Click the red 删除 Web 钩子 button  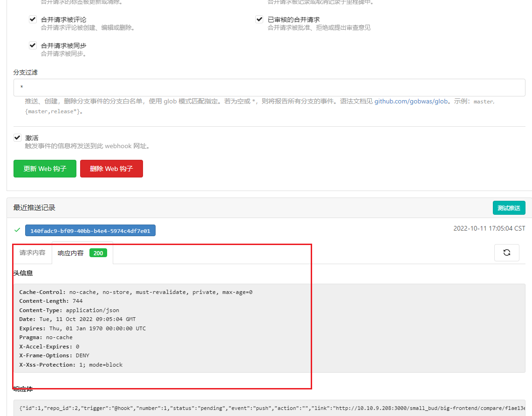[111, 169]
